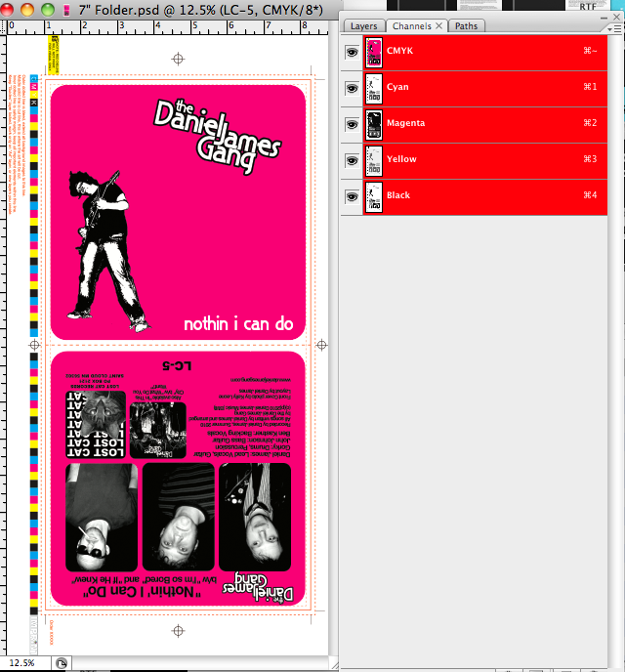The height and width of the screenshot is (672, 625).
Task: Open the status bar document info icon
Action: point(61,663)
